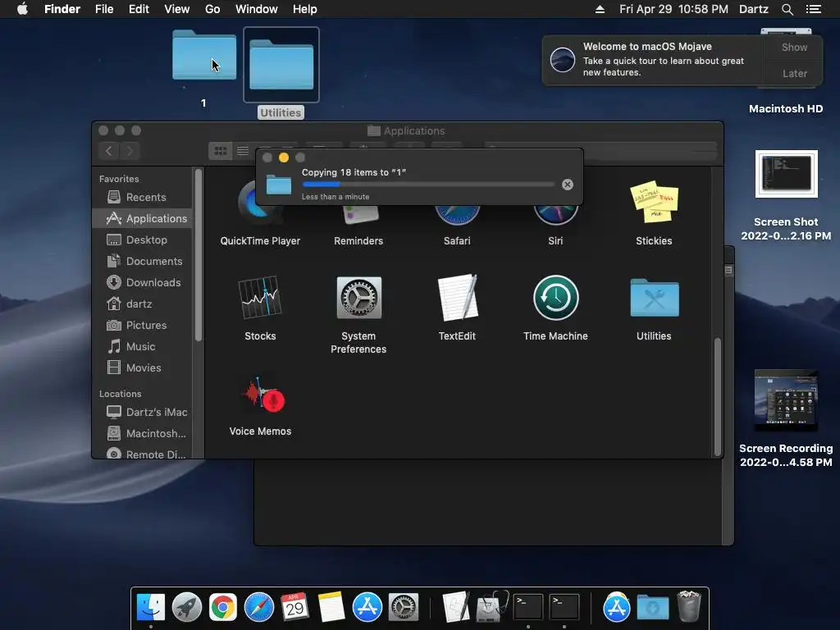Image resolution: width=840 pixels, height=630 pixels.
Task: Select Downloads in the Finder sidebar
Action: pos(143,283)
